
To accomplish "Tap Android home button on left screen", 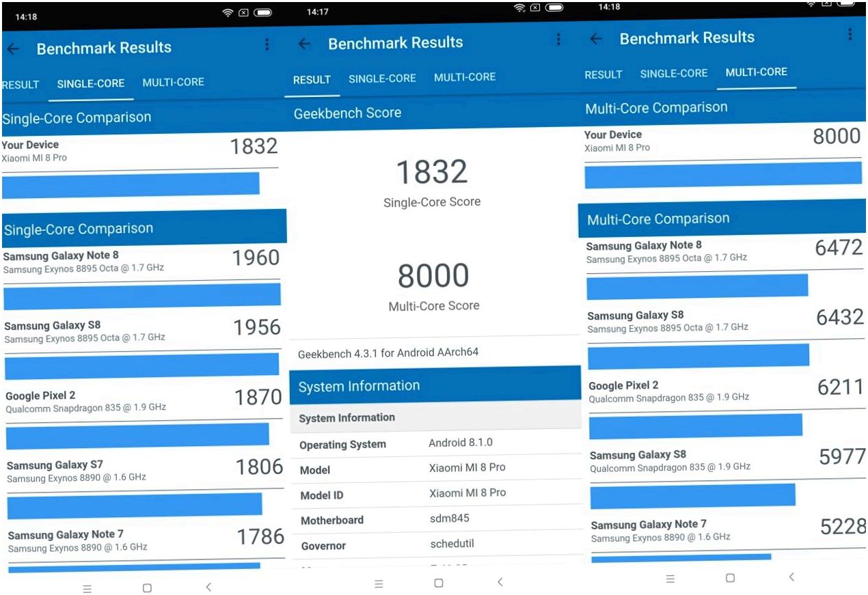I will point(147,587).
